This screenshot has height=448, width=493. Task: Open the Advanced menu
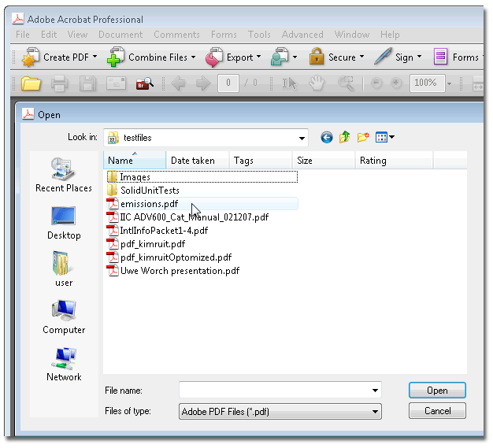[x=302, y=35]
